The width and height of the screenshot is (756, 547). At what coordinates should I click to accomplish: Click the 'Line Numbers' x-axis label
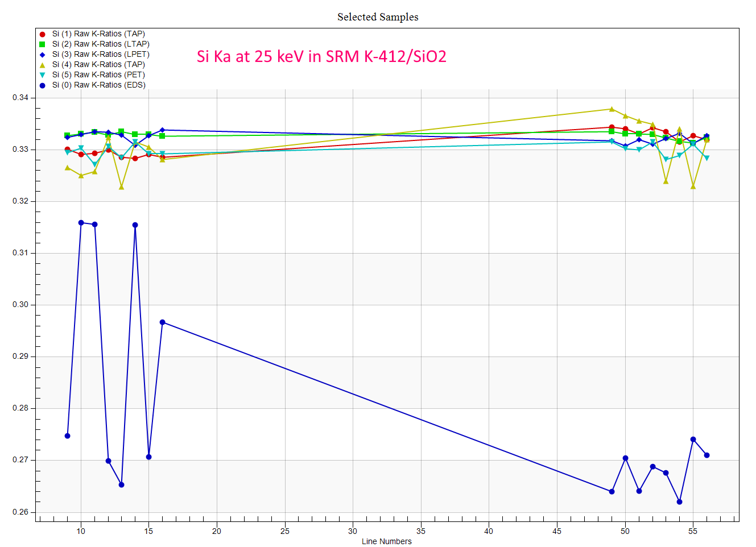point(386,541)
